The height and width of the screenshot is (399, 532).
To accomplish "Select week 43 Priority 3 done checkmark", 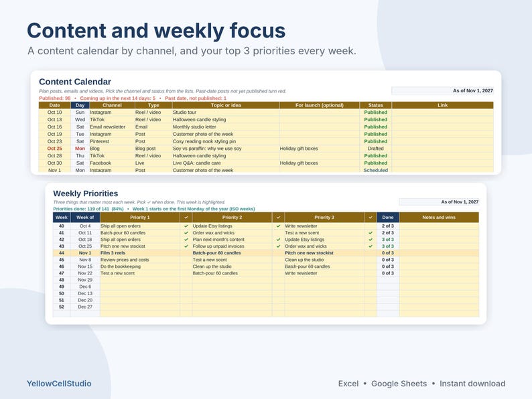I will [371, 246].
